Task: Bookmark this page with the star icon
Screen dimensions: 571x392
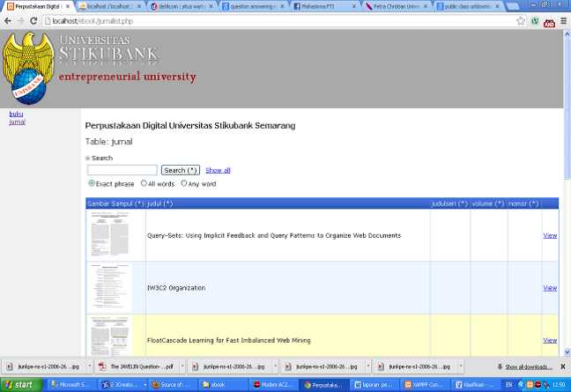Action: click(x=521, y=20)
